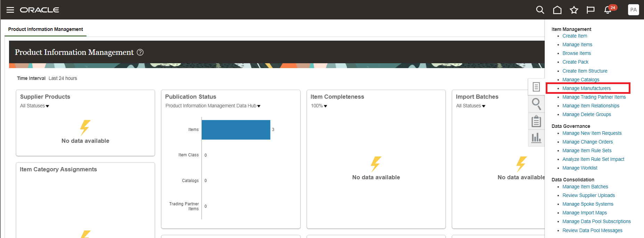Open the Browse Items link

tap(577, 53)
